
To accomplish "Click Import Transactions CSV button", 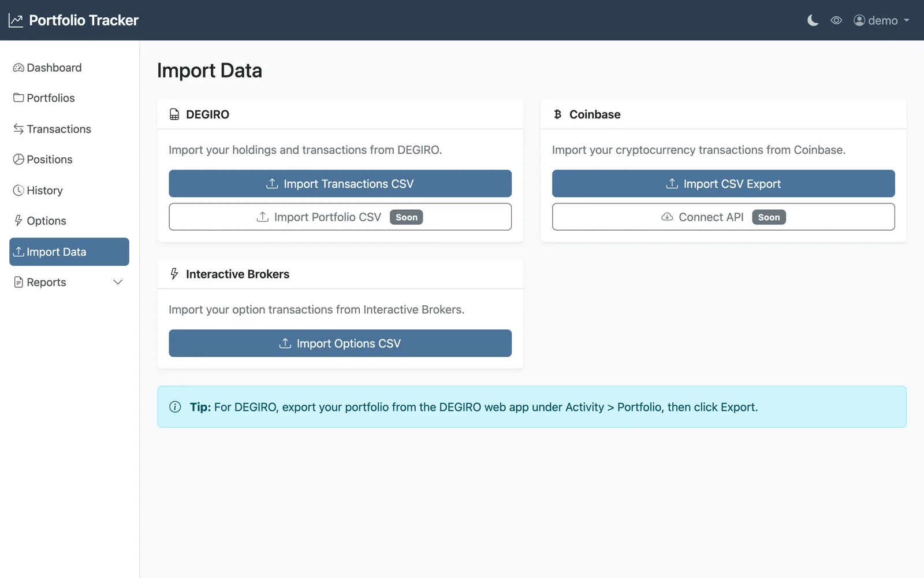I will tap(340, 183).
